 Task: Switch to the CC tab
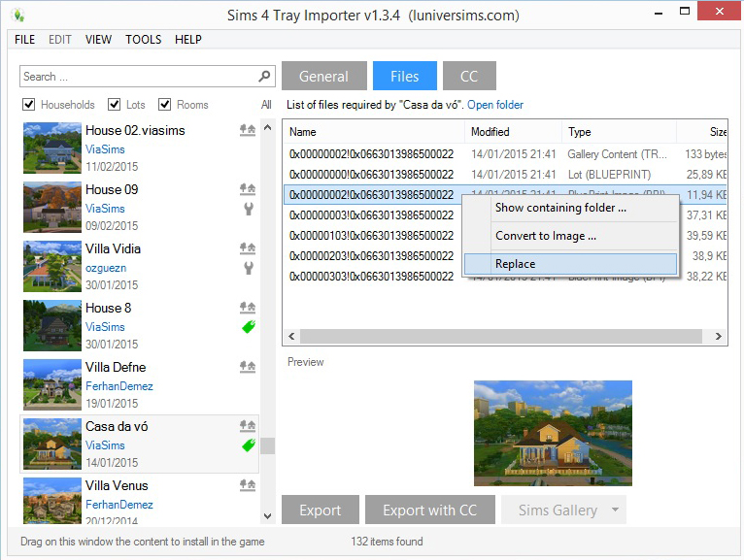(x=469, y=76)
